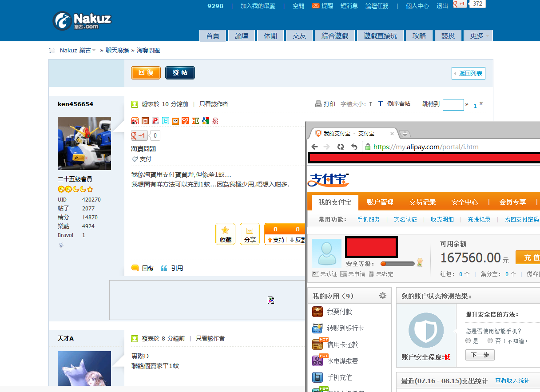Expand the Nakuz 樂古 breadcrumb dropdown
The height and width of the screenshot is (392, 540).
[94, 51]
